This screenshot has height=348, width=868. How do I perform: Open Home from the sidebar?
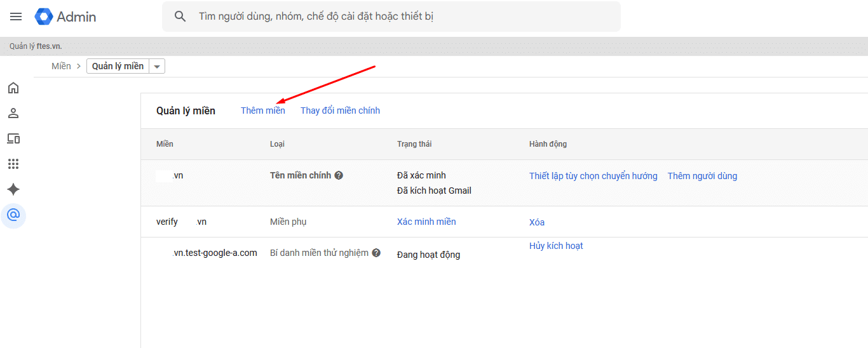click(13, 88)
